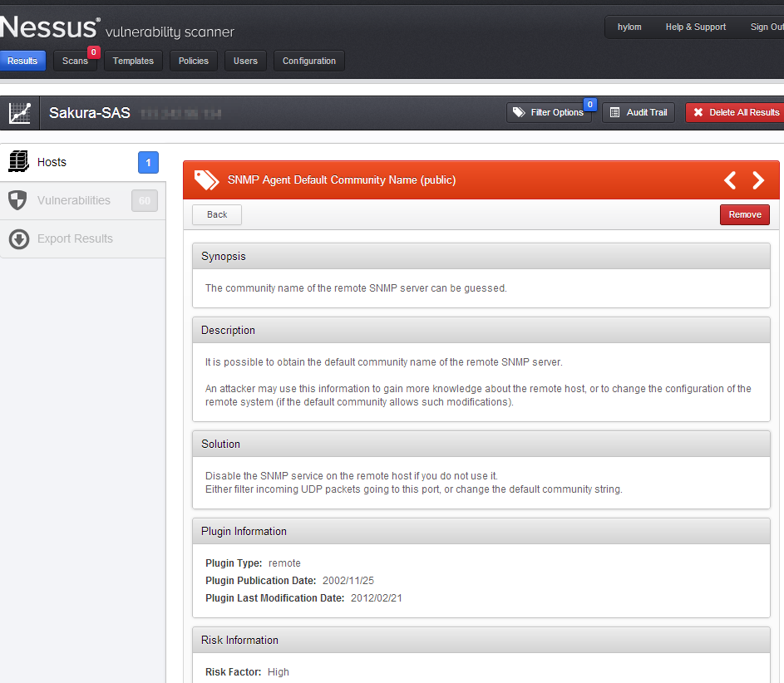
Task: Click the tag icon in the SNMP header
Action: 205,179
